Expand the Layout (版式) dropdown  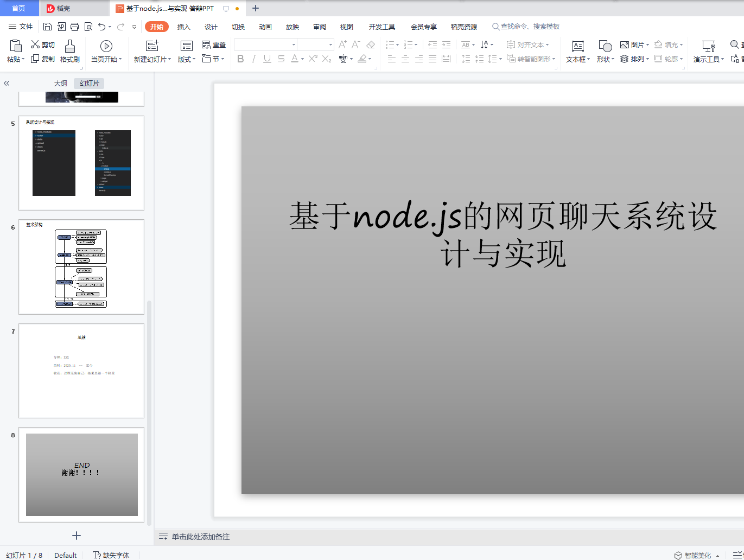pos(187,59)
